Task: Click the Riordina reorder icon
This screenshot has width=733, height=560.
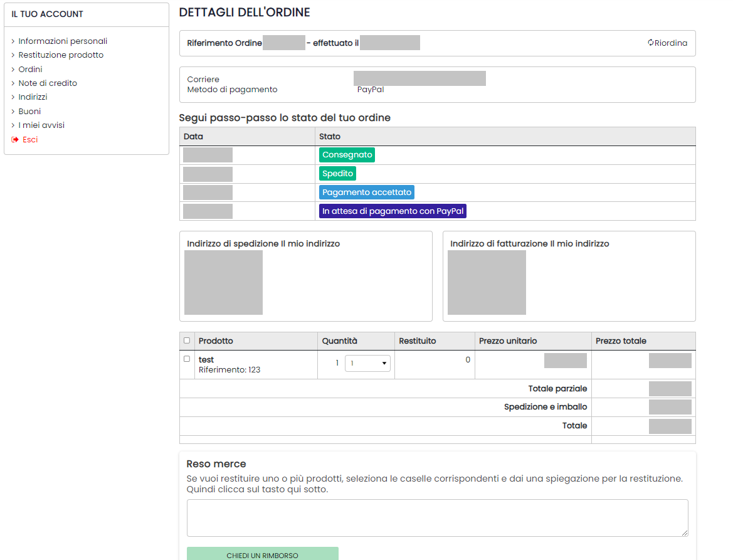Action: tap(651, 43)
